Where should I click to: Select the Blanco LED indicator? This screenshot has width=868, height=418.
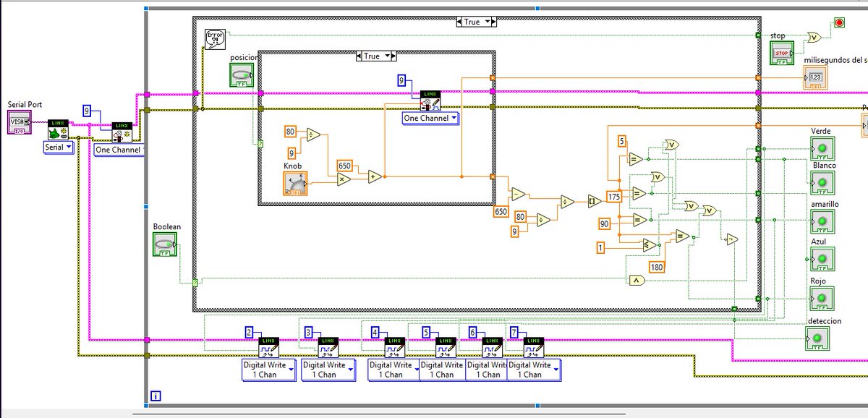tap(822, 183)
